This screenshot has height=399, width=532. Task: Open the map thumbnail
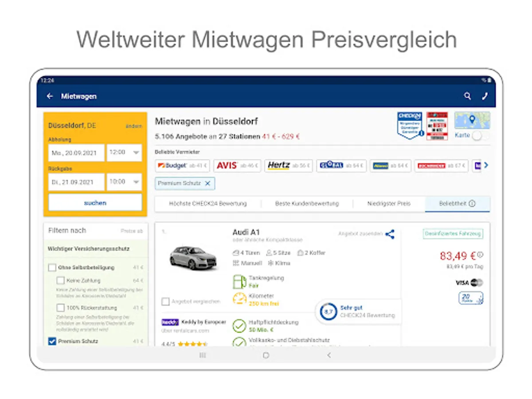472,120
